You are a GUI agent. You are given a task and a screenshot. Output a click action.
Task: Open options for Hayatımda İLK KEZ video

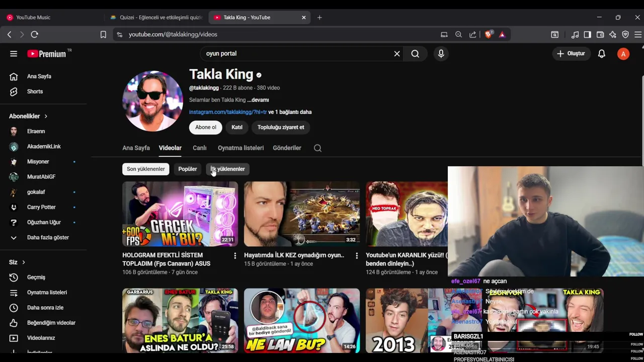(357, 256)
